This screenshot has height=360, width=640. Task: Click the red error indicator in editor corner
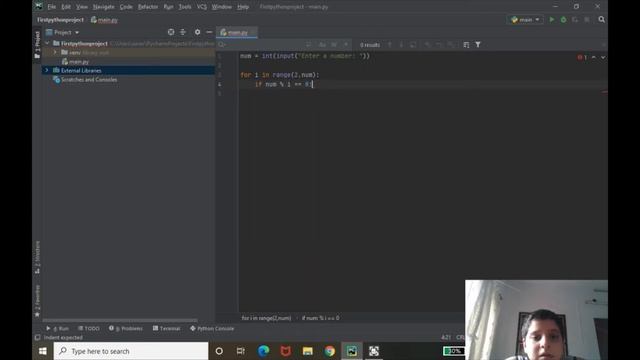582,58
